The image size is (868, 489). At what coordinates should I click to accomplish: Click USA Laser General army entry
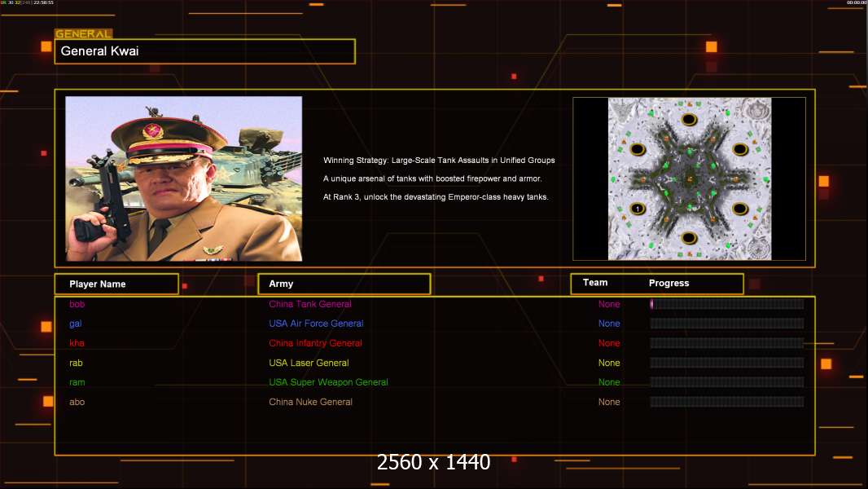pyautogui.click(x=309, y=363)
